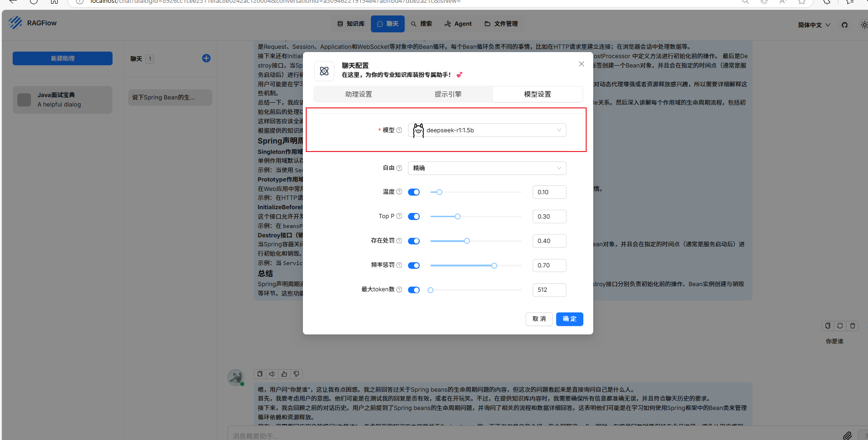
Task: Turn off the 最大token数 switch
Action: tap(414, 290)
